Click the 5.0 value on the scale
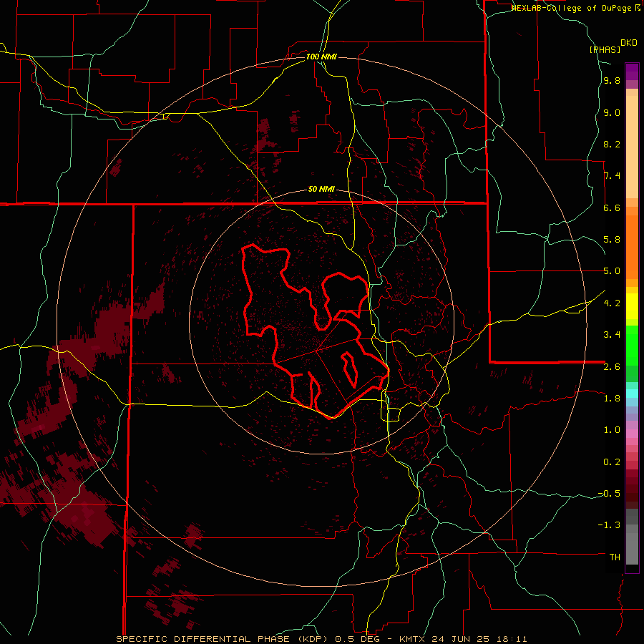 (612, 271)
